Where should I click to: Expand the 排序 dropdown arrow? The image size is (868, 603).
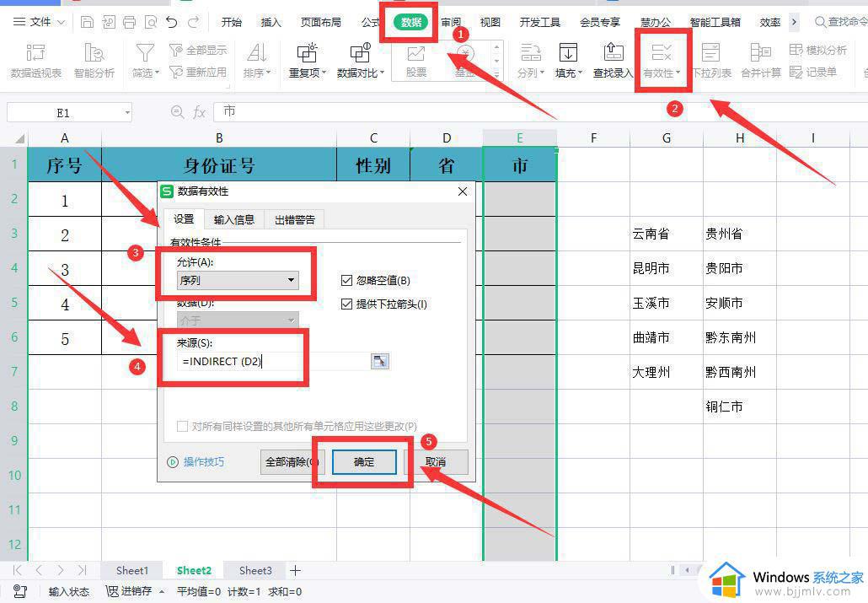pyautogui.click(x=269, y=73)
